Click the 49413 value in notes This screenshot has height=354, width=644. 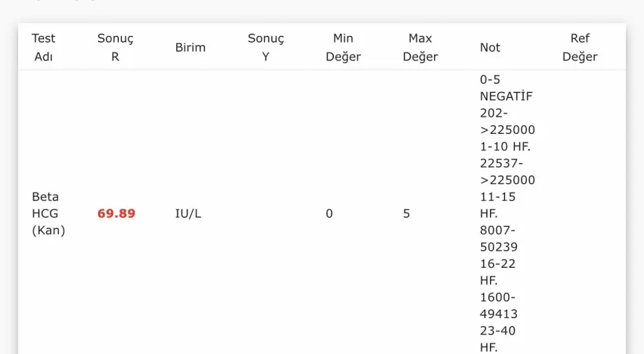coord(499,314)
